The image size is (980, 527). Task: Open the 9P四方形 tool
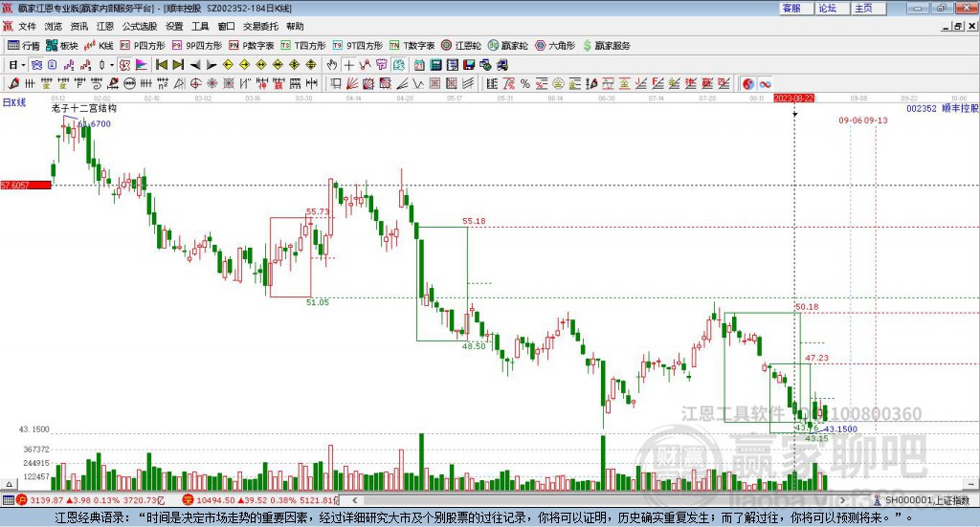pos(197,46)
